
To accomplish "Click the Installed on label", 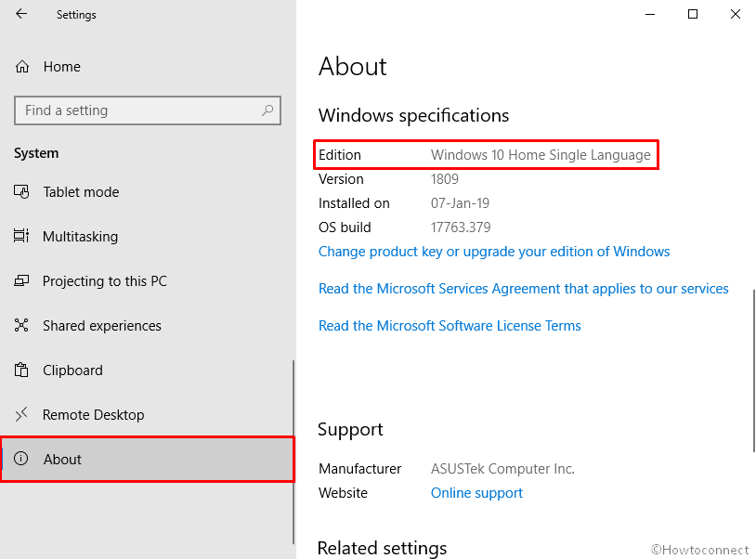I will click(354, 202).
